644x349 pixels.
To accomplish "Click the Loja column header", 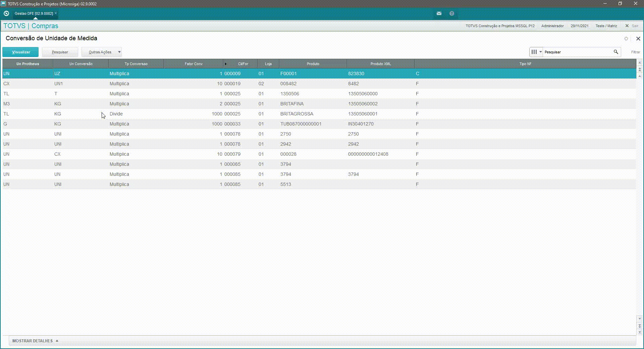I will tap(268, 64).
